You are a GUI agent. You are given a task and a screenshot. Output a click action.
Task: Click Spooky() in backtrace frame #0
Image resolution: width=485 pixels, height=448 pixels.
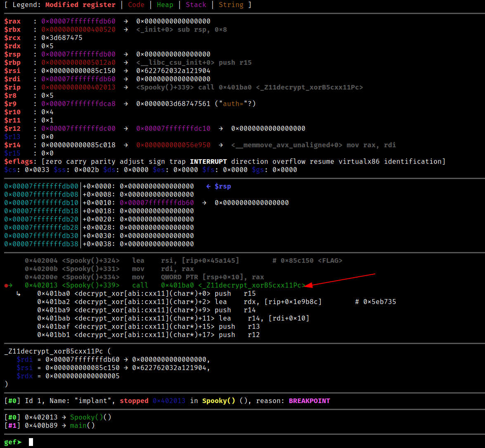pos(87,417)
